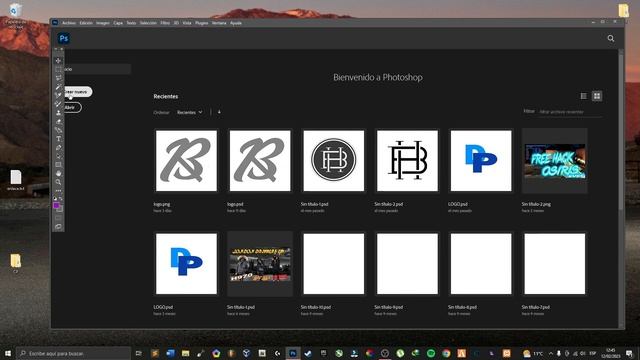Switch recent files to grid view
Image resolution: width=640 pixels, height=360 pixels.
click(x=597, y=96)
